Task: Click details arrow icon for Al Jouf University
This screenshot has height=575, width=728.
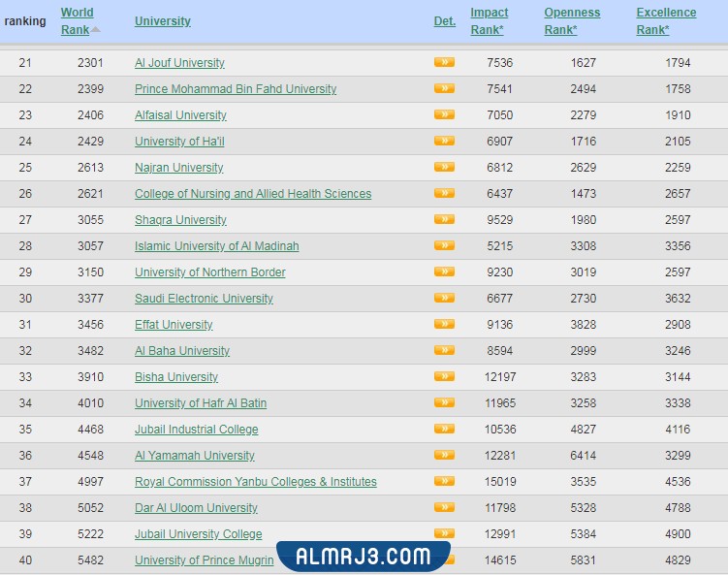Action: point(444,62)
